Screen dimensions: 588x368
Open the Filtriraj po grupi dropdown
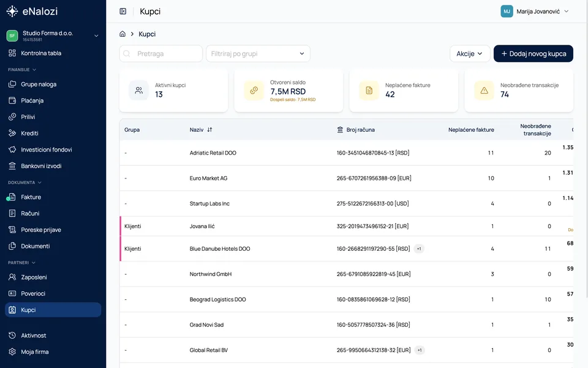pyautogui.click(x=258, y=54)
